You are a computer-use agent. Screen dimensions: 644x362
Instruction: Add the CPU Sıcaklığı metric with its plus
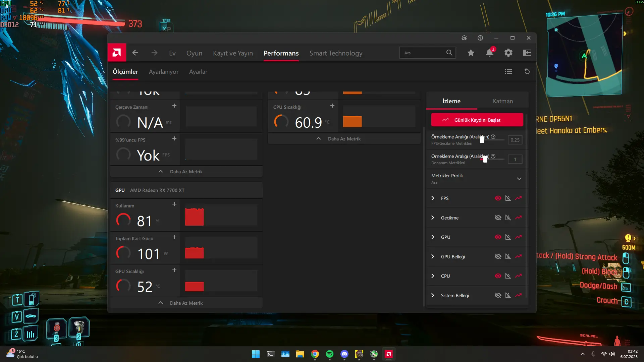(x=332, y=106)
